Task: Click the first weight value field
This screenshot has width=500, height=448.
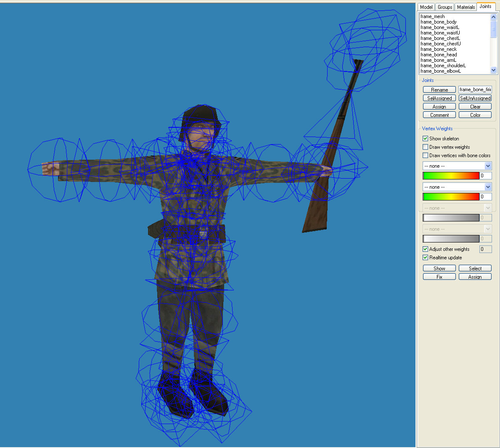Action: [x=486, y=175]
